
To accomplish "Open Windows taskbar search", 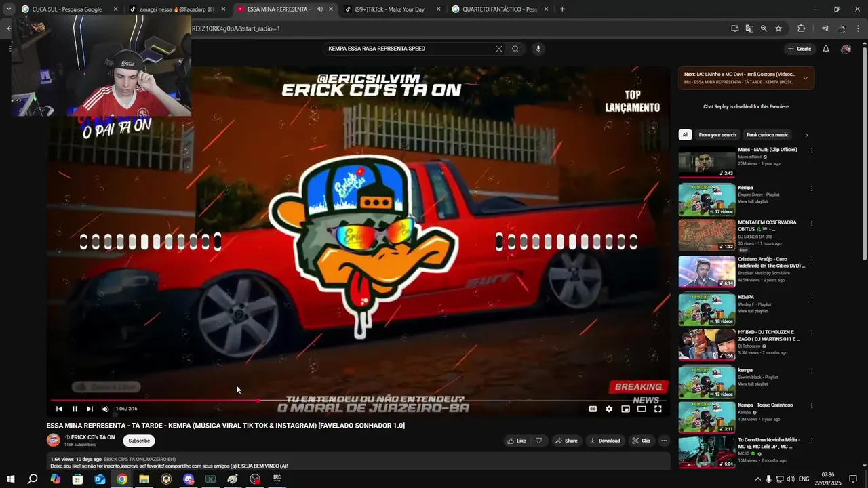I will coord(32,479).
